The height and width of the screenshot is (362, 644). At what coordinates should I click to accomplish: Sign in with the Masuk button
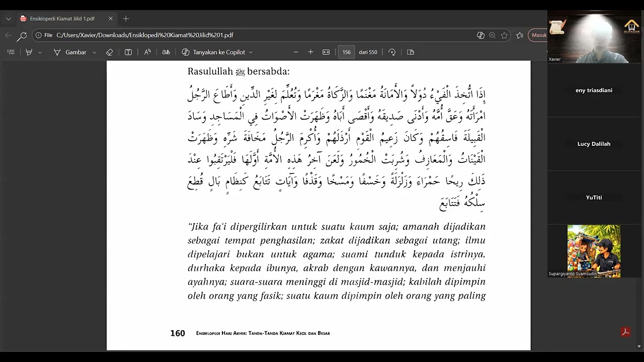pos(538,35)
